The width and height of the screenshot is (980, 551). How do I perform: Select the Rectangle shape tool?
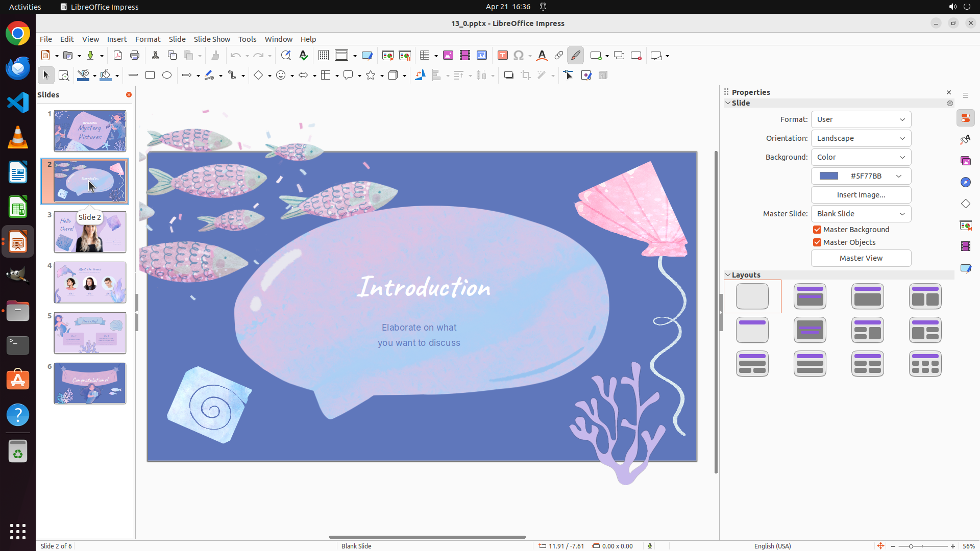coord(150,76)
